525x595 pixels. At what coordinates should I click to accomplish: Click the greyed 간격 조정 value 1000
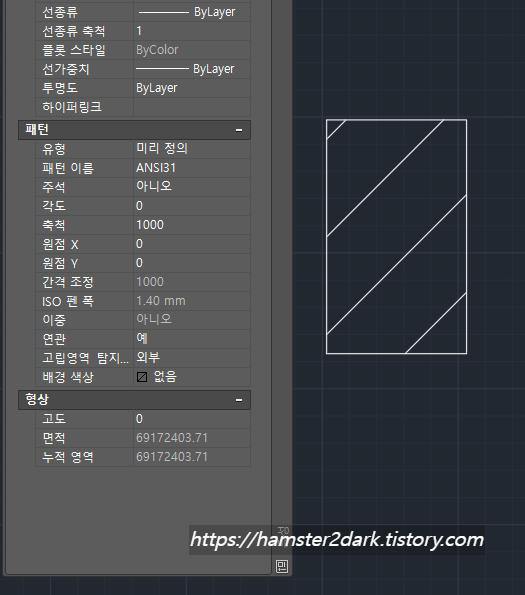click(192, 282)
